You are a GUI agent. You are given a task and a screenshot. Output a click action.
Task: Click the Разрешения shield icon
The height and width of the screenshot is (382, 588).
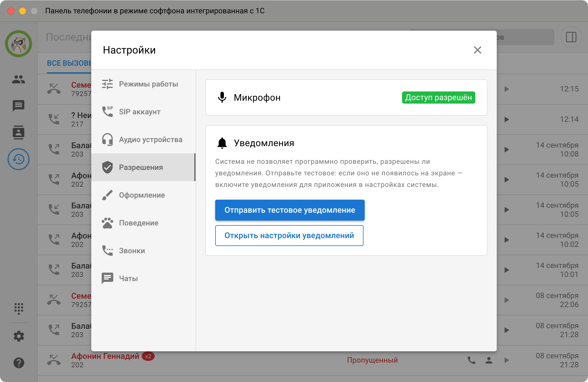pyautogui.click(x=107, y=167)
